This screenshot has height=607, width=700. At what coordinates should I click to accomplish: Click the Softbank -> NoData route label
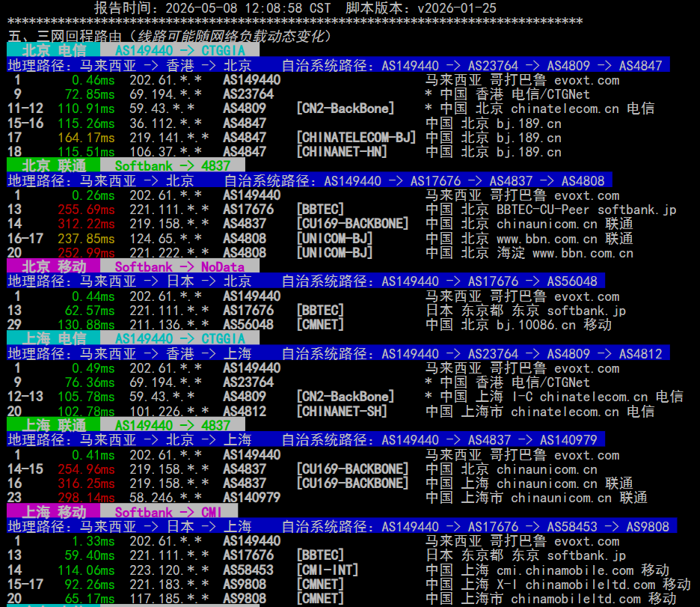(x=180, y=266)
